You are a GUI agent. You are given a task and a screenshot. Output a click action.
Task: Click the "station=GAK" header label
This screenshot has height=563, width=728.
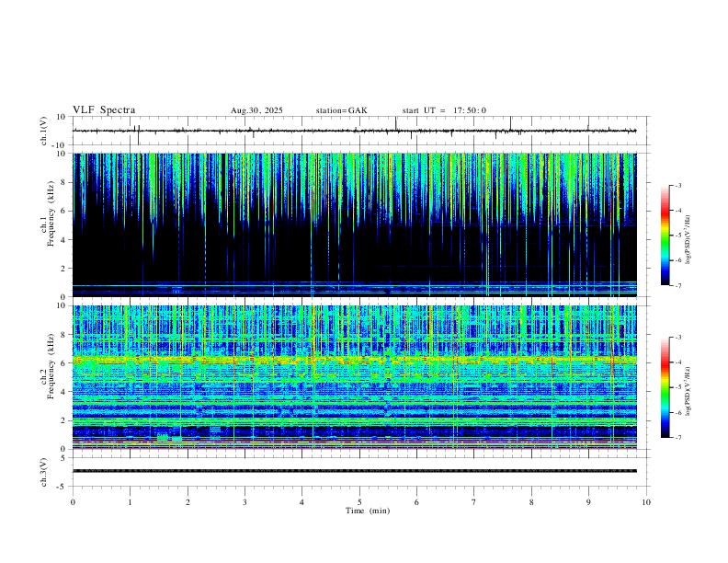tap(341, 110)
